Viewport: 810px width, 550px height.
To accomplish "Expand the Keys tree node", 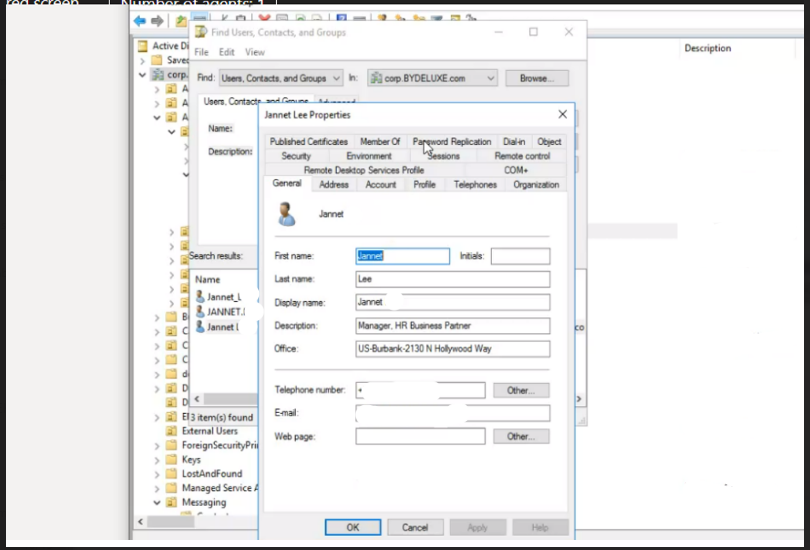I will 157,460.
